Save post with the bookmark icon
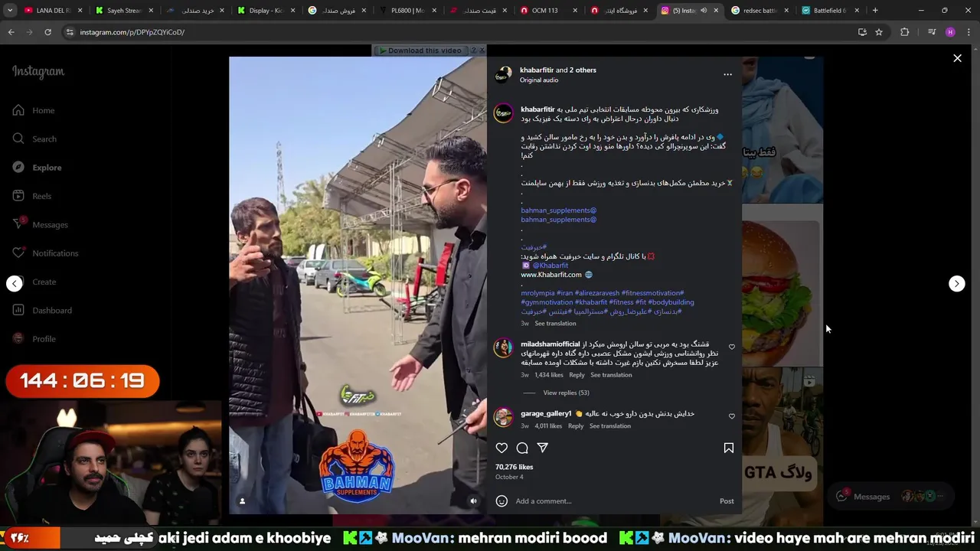The width and height of the screenshot is (980, 551). click(x=728, y=448)
